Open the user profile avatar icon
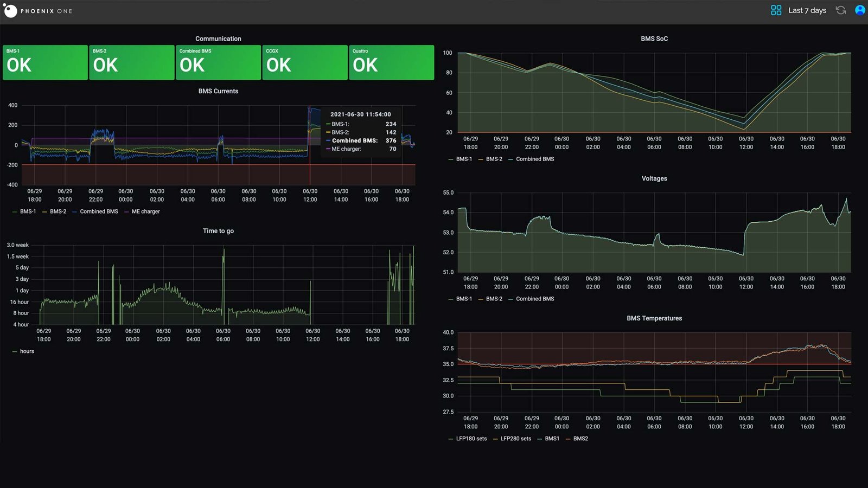Screen dimensions: 868x488 [860, 10]
